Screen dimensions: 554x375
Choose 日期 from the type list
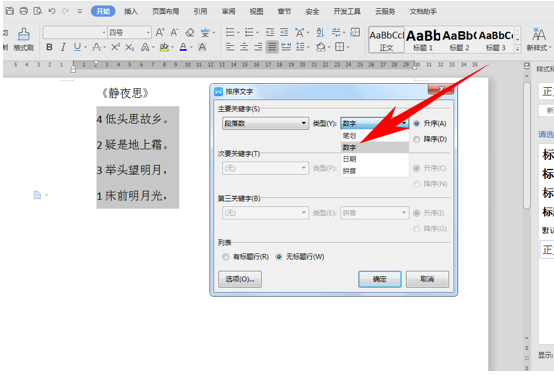[375, 159]
